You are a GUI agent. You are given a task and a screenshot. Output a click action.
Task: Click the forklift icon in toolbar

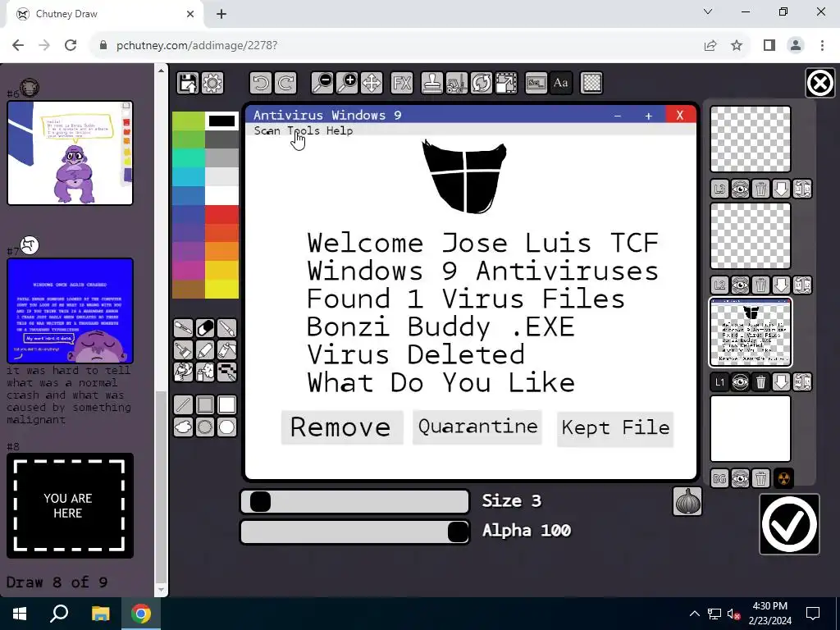456,83
